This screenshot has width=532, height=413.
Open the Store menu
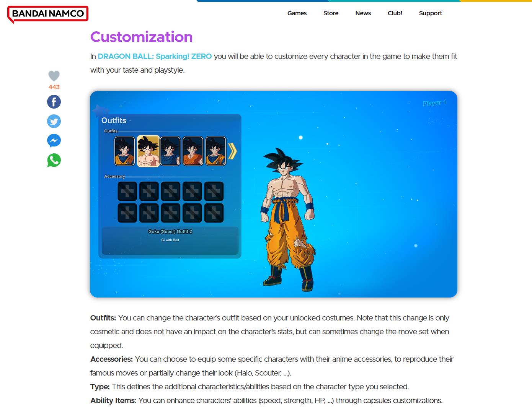click(x=331, y=13)
